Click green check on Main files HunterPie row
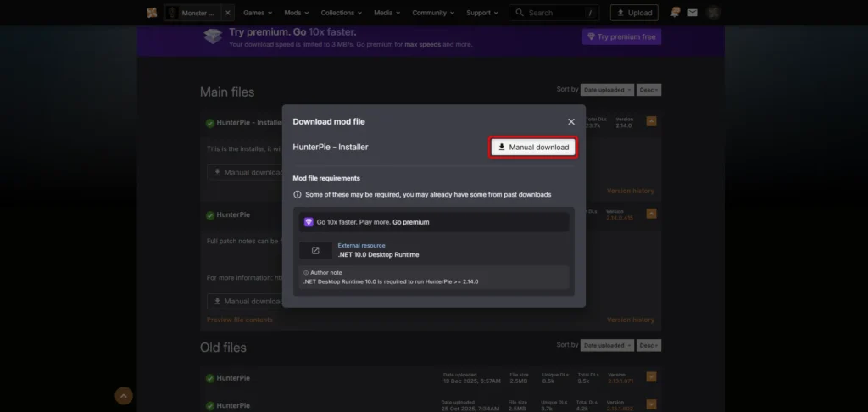The width and height of the screenshot is (868, 412). pyautogui.click(x=210, y=215)
